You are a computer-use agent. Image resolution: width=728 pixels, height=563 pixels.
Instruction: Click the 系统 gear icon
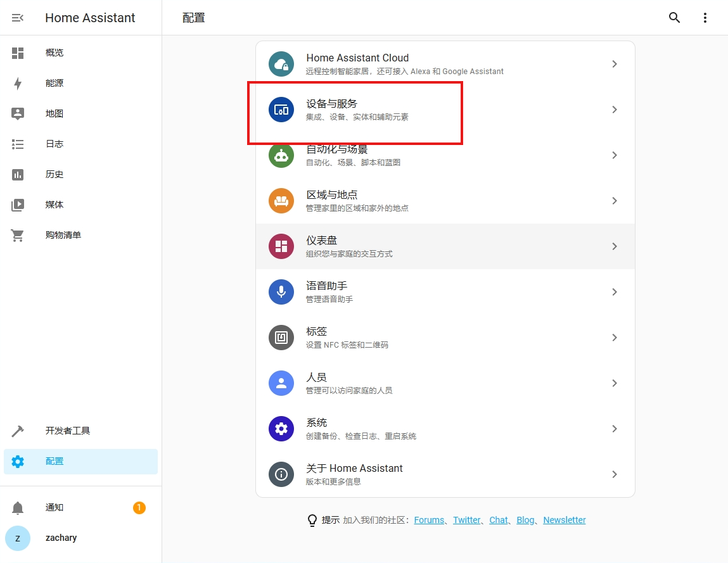pyautogui.click(x=281, y=429)
